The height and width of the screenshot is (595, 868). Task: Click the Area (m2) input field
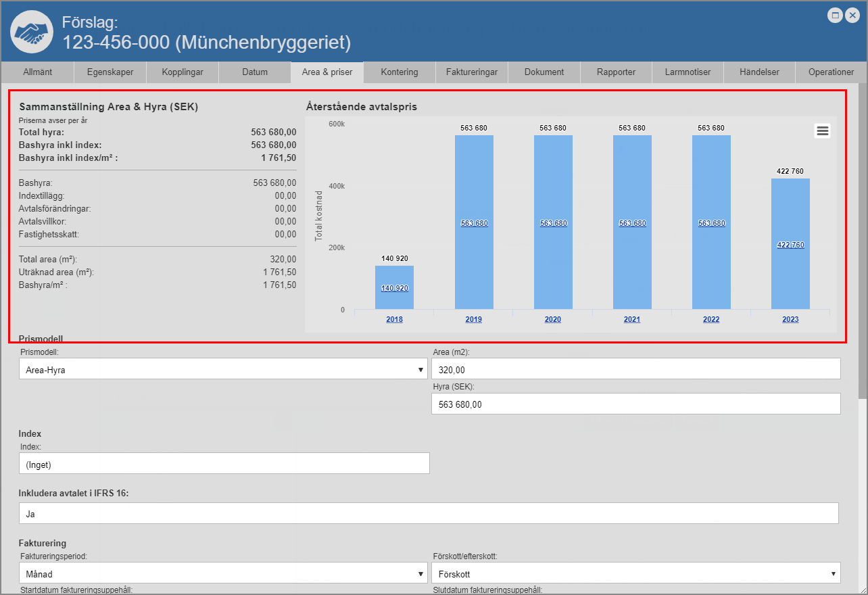coord(635,369)
